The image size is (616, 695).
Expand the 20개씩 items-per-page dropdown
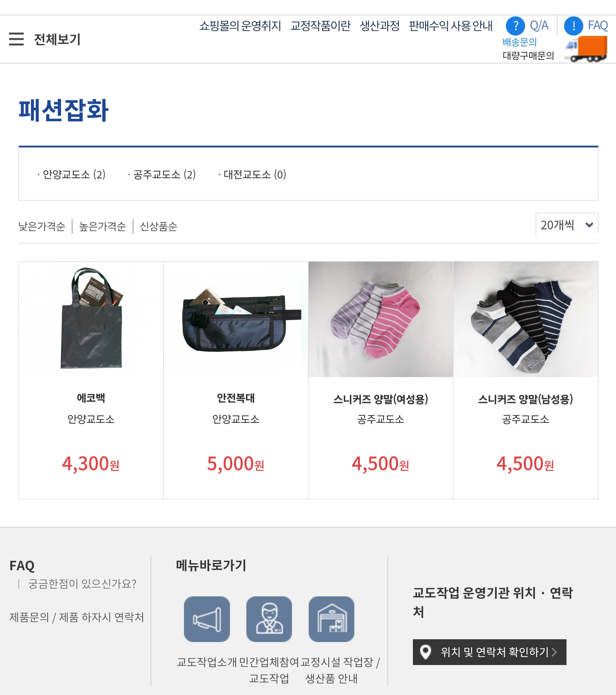(x=567, y=225)
